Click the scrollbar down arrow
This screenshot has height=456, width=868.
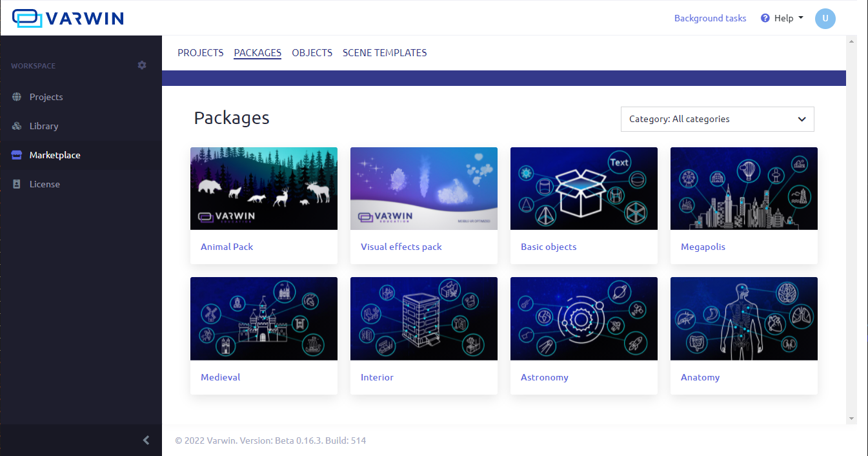coord(851,419)
